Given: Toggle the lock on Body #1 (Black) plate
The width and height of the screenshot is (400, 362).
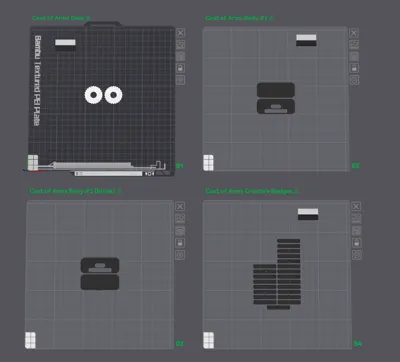Looking at the screenshot, I should [180, 243].
